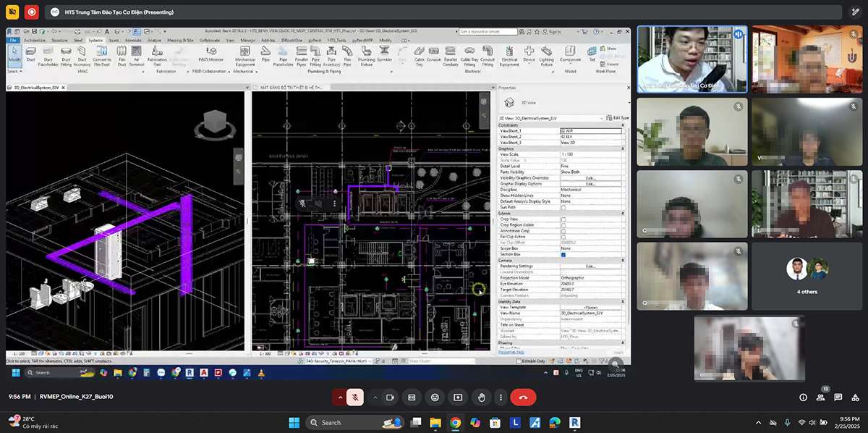Toggle the Annotation Crop checkbox

[x=563, y=231]
